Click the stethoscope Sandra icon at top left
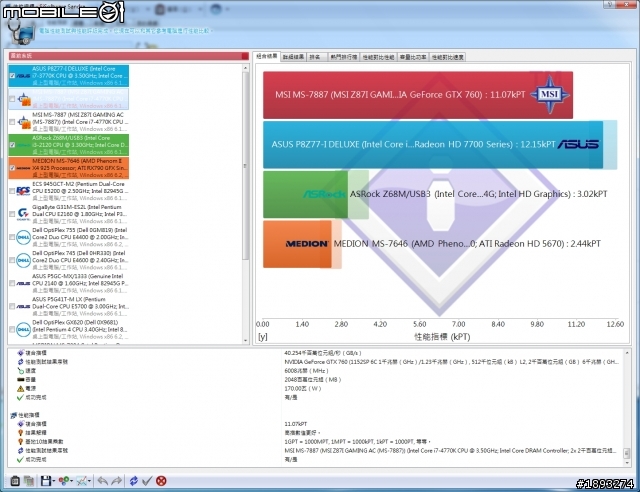Screen dimensions: 640x492 click(x=20, y=33)
